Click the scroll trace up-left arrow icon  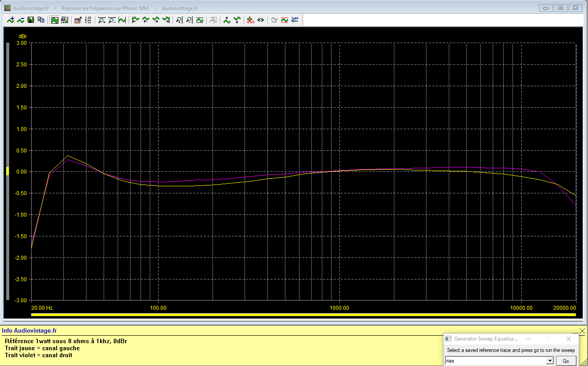pos(135,20)
